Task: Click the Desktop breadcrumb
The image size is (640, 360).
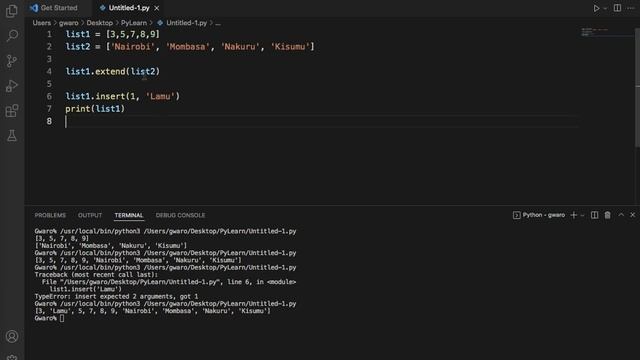Action: (100, 23)
